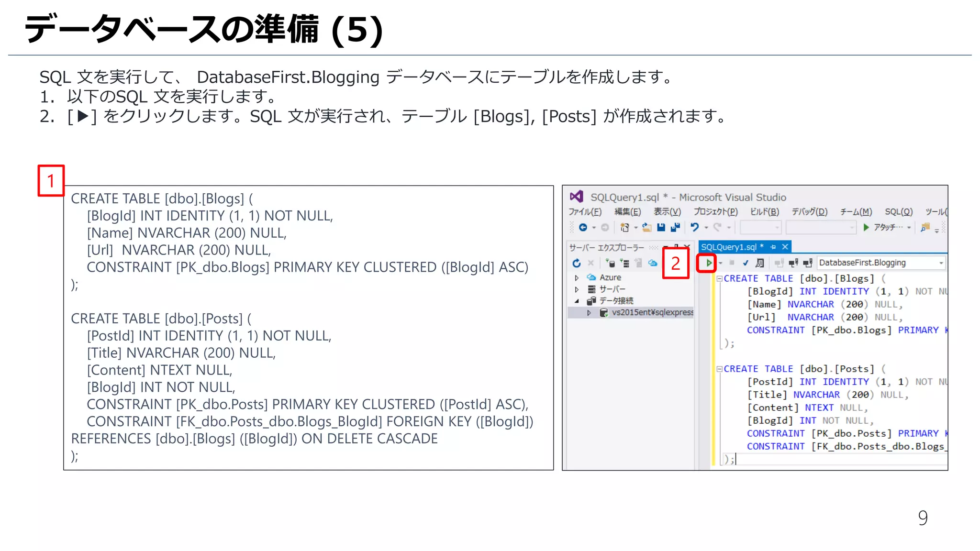Expand the Azure tree node
Viewport: 980px width, 551px height.
tap(577, 277)
